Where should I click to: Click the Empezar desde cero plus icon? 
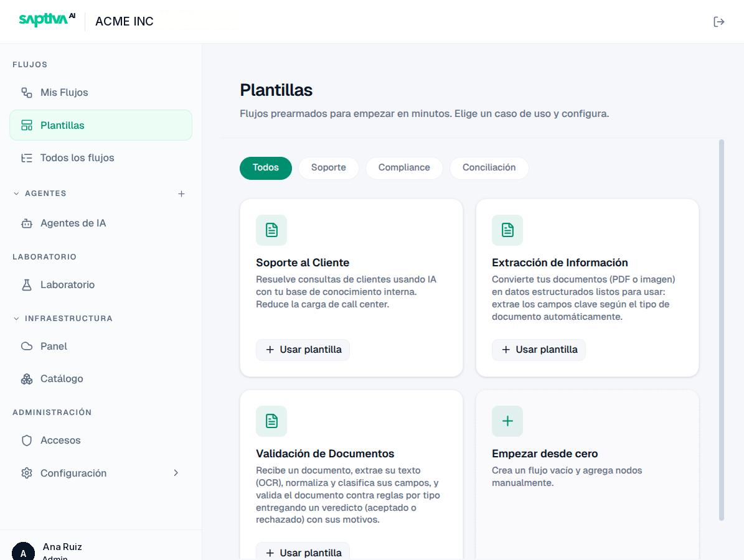(507, 421)
